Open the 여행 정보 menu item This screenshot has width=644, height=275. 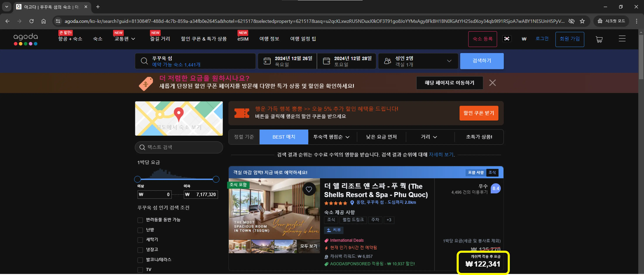click(x=269, y=39)
